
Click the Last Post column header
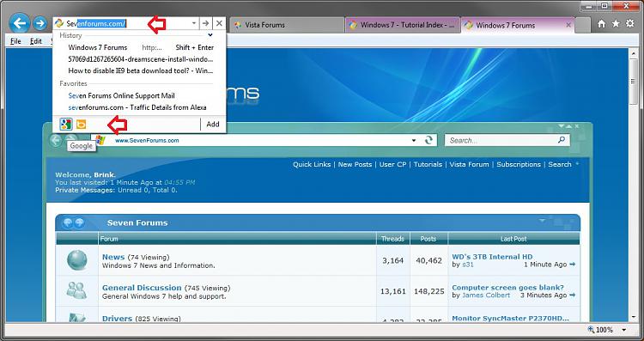click(x=513, y=239)
